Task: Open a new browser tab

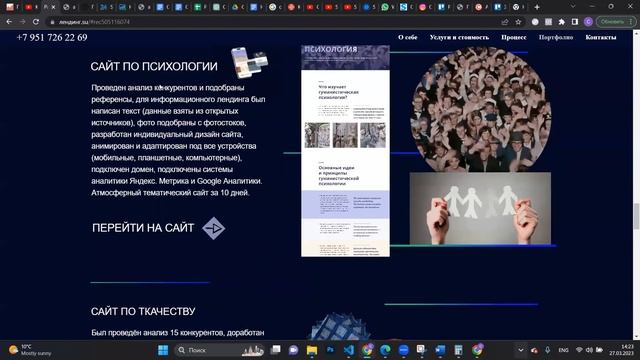Action: [537, 7]
